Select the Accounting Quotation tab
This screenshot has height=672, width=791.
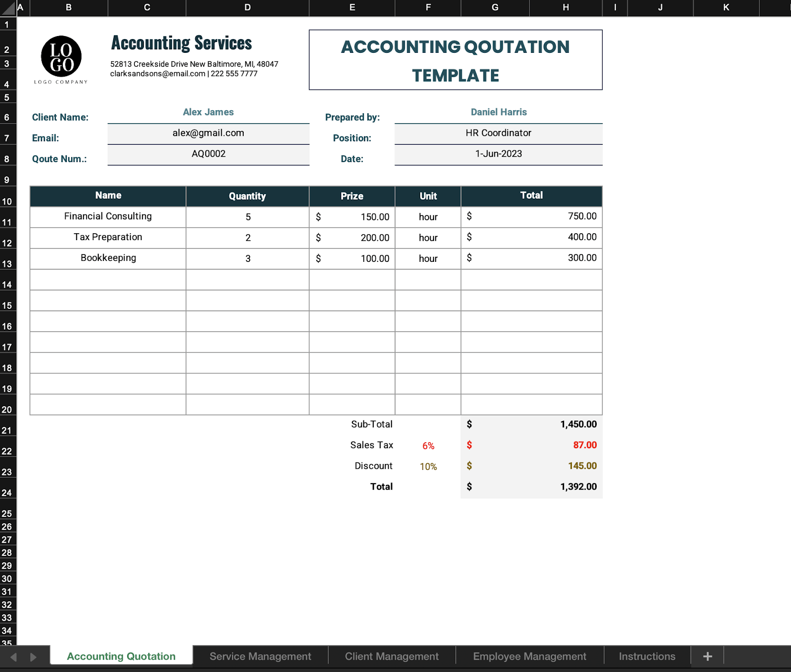coord(121,656)
